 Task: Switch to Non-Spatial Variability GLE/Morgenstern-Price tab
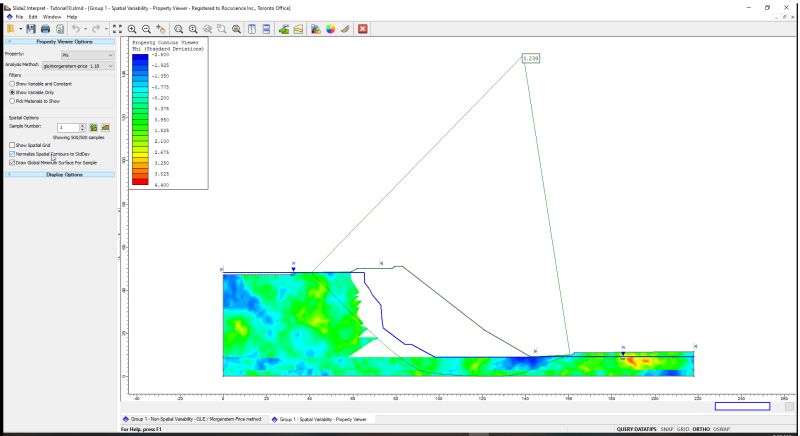point(192,419)
